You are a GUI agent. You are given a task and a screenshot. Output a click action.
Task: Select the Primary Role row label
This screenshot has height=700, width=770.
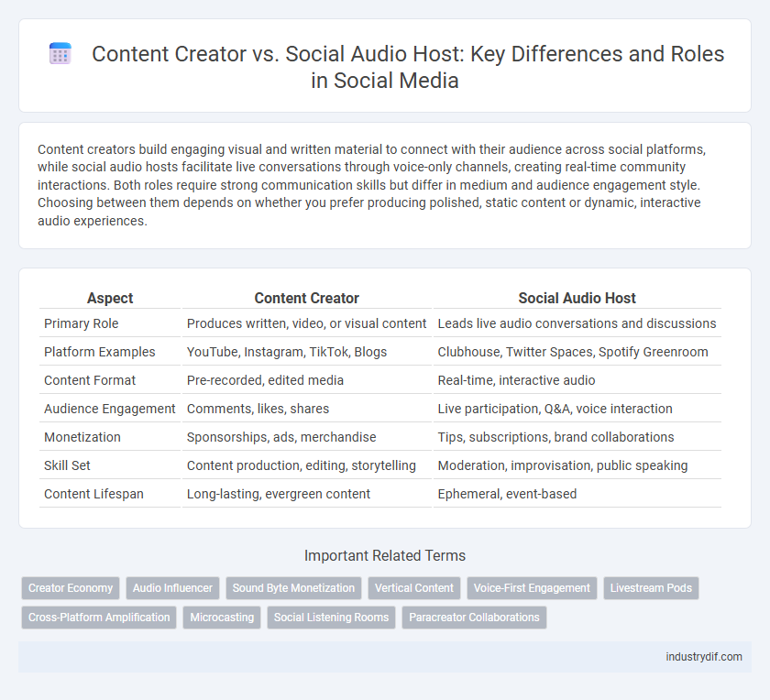click(81, 323)
